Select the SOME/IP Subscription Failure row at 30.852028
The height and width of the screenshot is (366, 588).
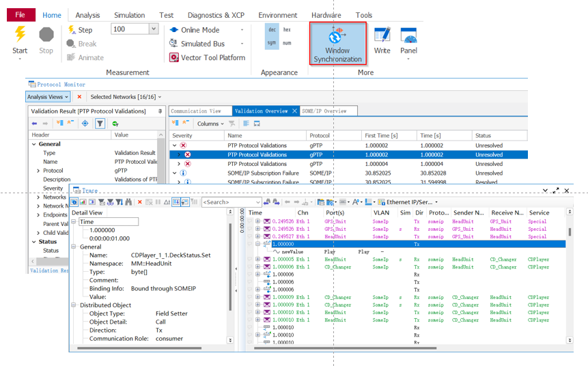348,173
